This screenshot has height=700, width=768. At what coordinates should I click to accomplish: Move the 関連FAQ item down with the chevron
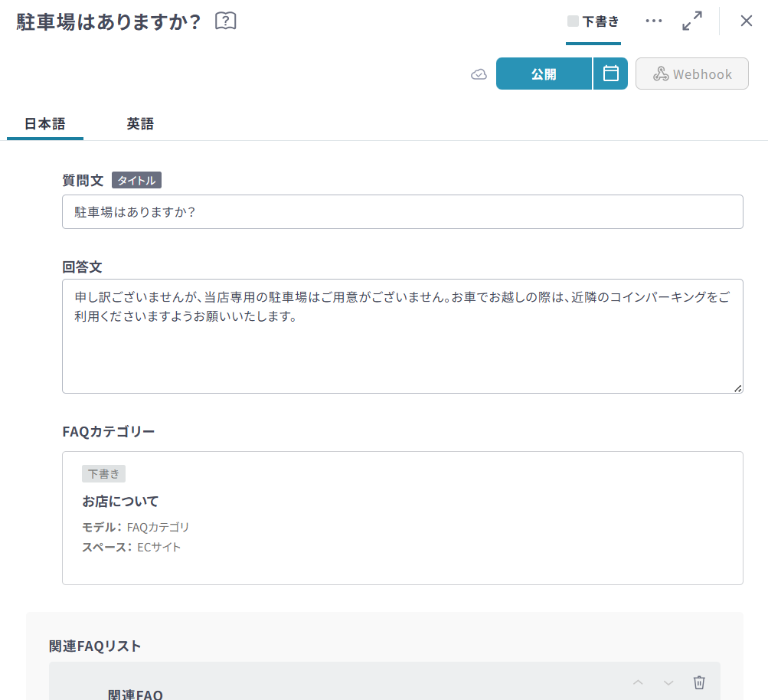pyautogui.click(x=668, y=682)
